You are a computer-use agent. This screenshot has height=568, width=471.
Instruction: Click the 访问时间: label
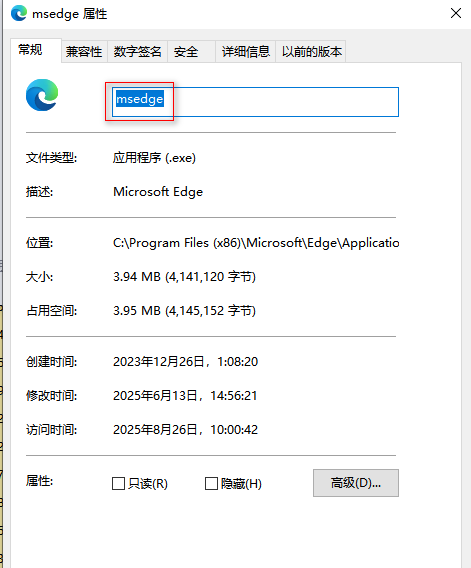[51, 430]
